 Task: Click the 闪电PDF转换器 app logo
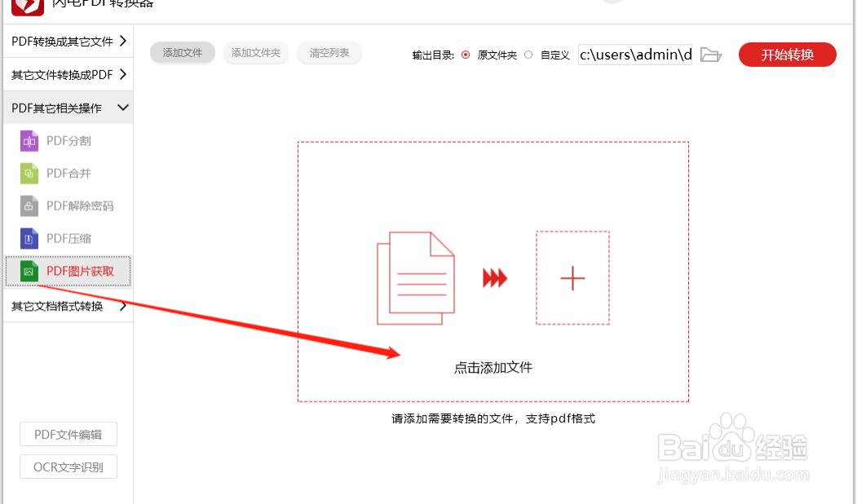(28, 7)
